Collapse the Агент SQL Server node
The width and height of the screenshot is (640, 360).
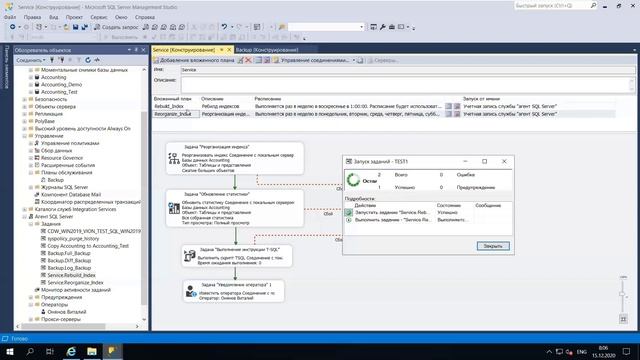(25, 217)
